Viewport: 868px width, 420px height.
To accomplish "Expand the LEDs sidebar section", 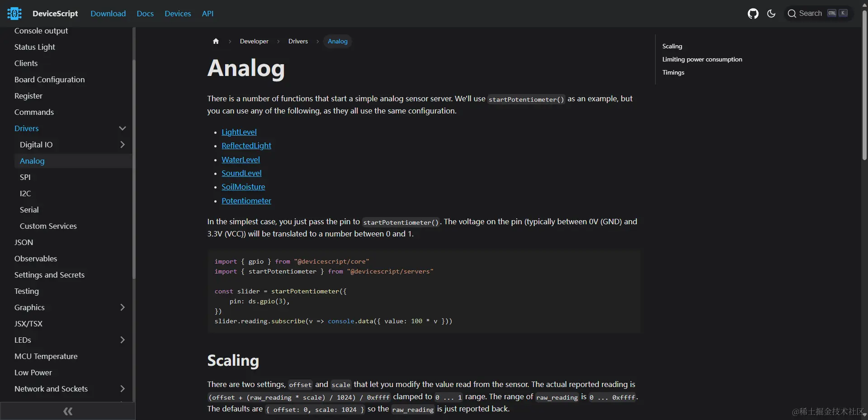I will [x=122, y=340].
